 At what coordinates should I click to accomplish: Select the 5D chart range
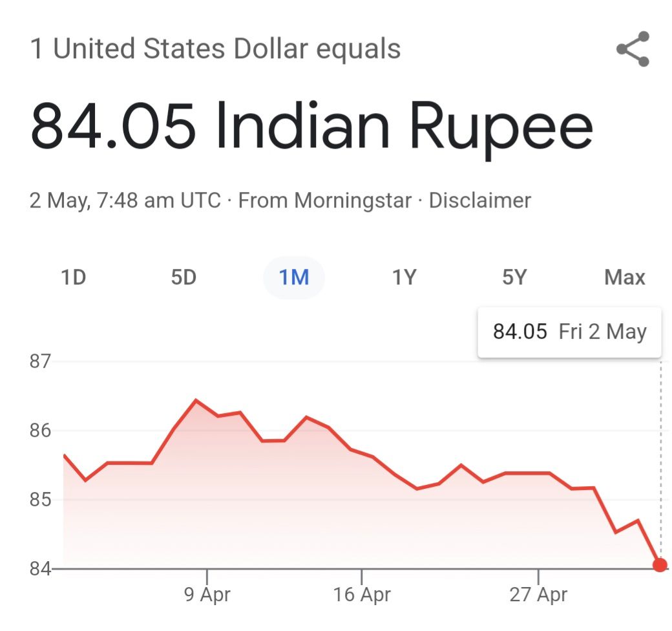coord(184,278)
